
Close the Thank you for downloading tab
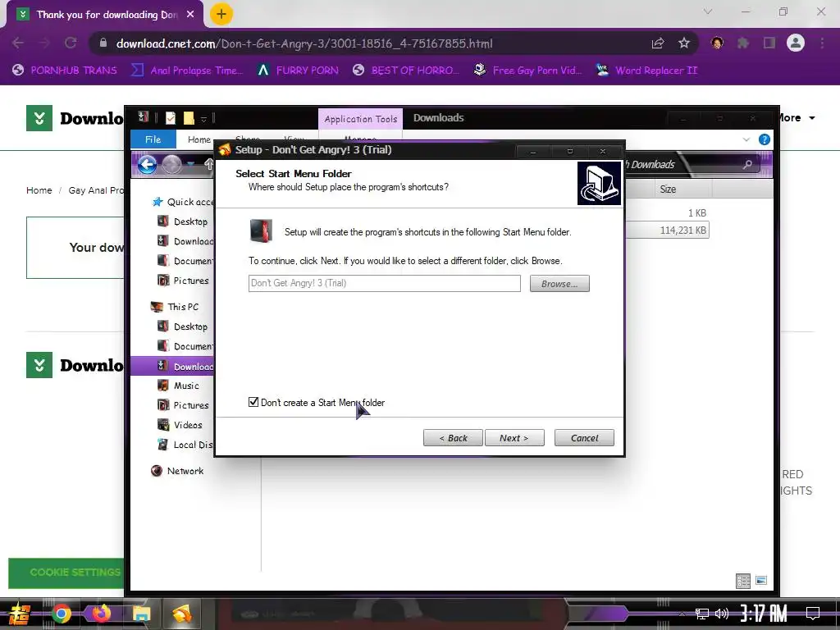tap(190, 15)
